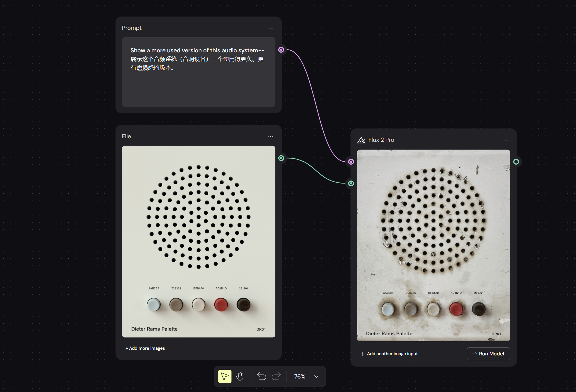Click the Flux 2 Pro output port
This screenshot has width=576, height=392.
pos(516,162)
